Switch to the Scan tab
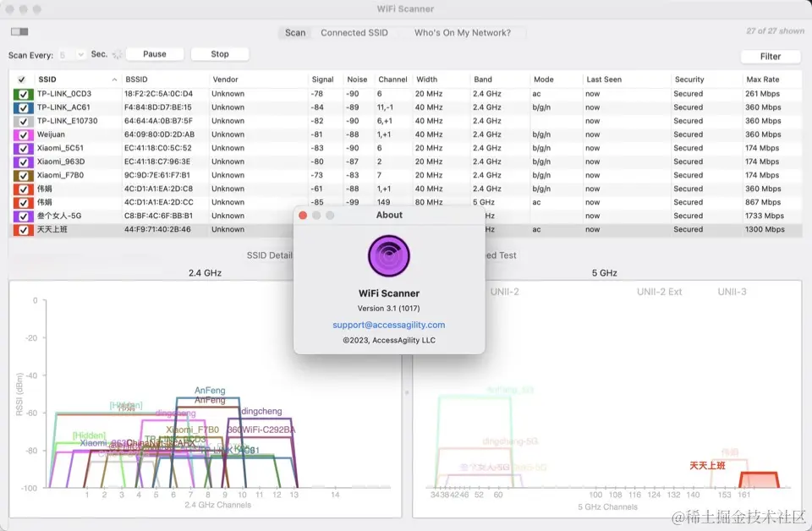 295,33
